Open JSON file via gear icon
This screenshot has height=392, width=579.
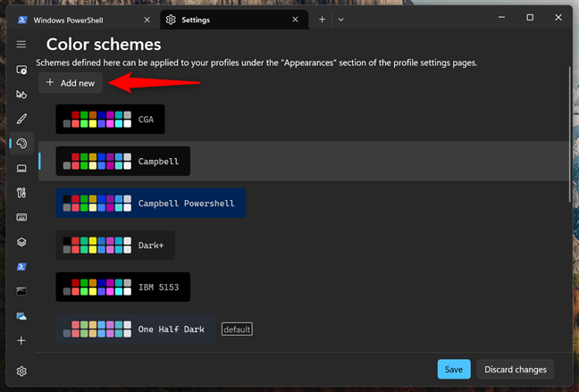click(x=21, y=371)
